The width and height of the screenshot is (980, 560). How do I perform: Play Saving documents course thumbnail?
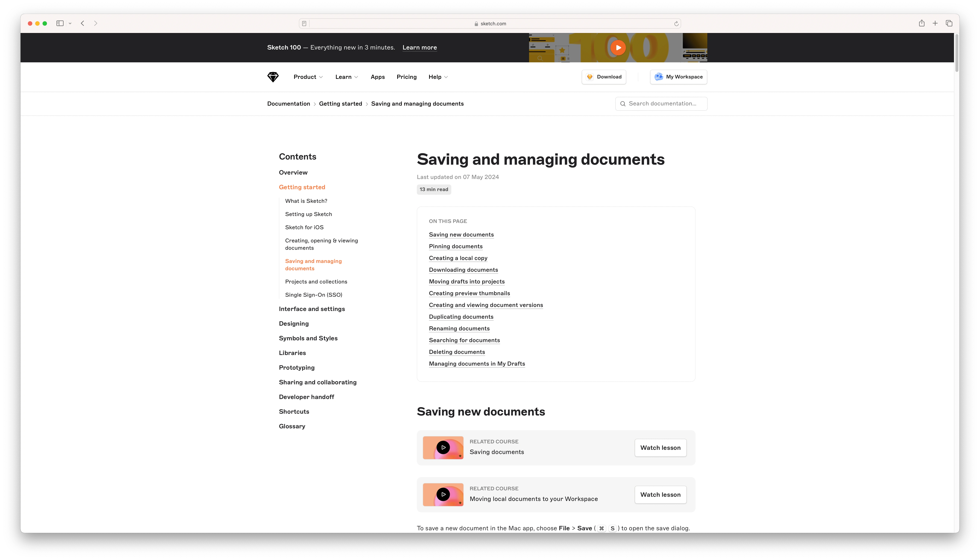tap(443, 448)
